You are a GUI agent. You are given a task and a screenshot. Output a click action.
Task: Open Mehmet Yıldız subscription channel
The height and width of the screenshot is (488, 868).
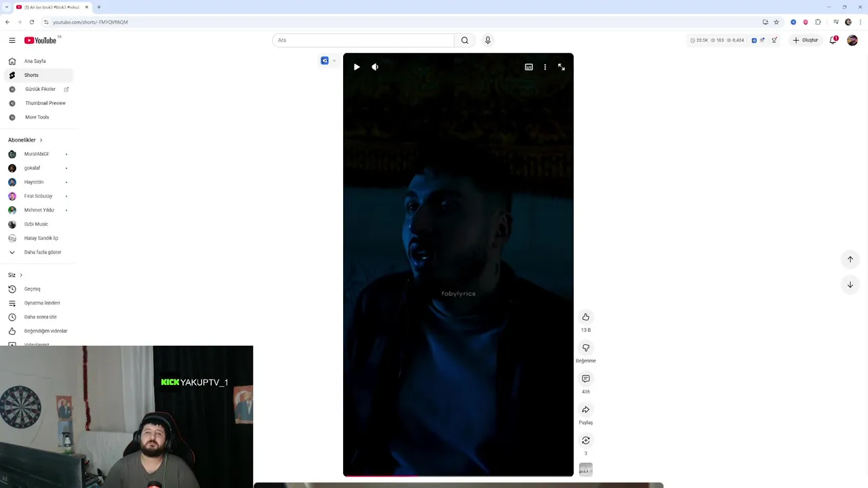click(x=39, y=210)
